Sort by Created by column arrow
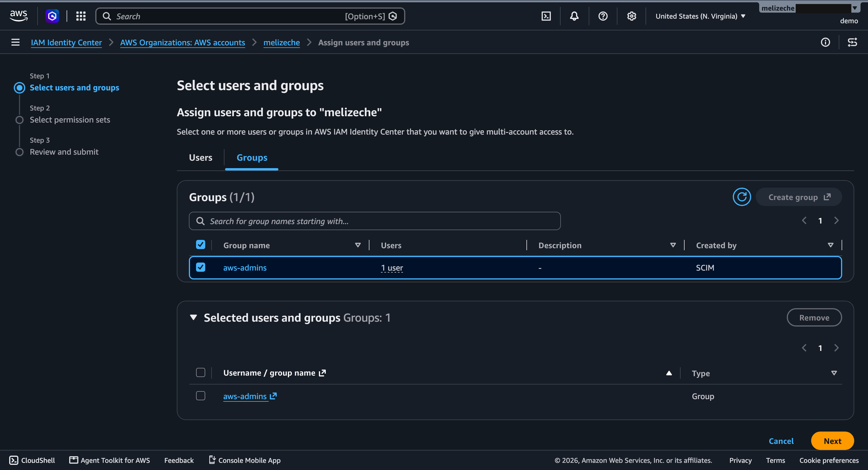This screenshot has height=470, width=868. pos(831,245)
